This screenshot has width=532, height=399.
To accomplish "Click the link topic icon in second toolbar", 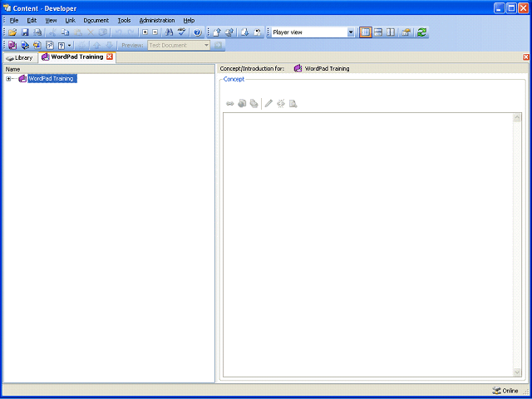I will (37, 45).
